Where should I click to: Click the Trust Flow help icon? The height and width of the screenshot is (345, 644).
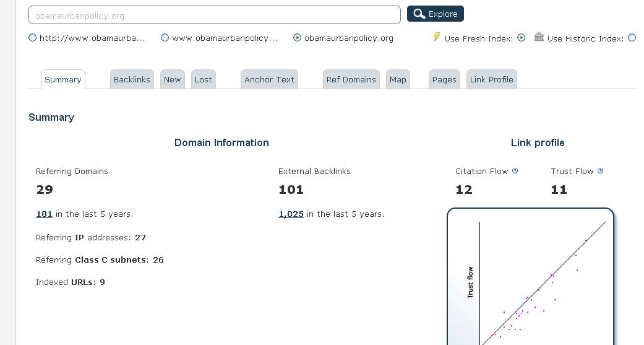[600, 171]
